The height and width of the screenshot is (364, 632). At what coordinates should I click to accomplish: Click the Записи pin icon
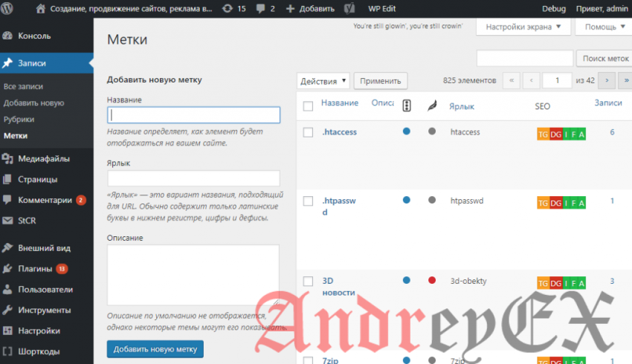pyautogui.click(x=7, y=63)
